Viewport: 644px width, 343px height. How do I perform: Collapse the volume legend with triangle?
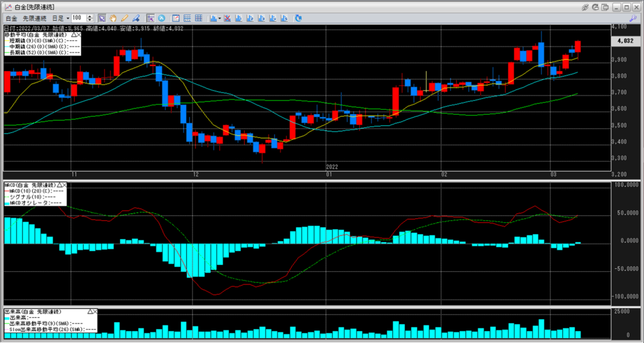pos(91,312)
